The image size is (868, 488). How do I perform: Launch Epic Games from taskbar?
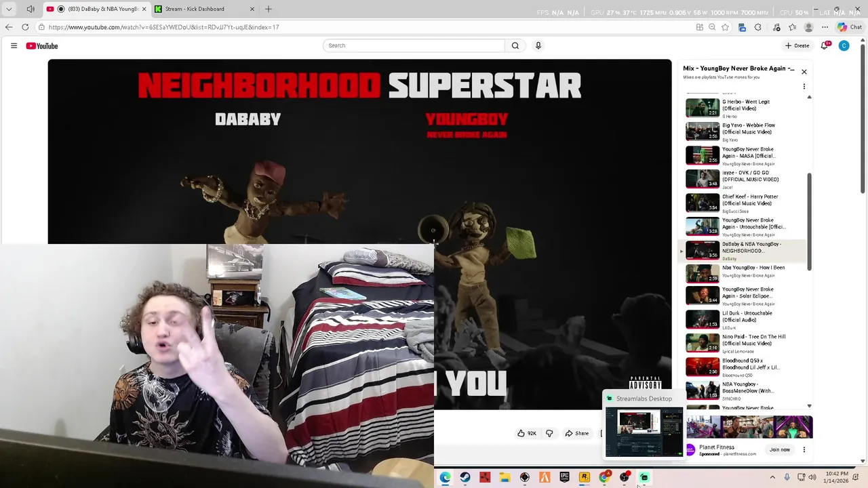coord(564,477)
